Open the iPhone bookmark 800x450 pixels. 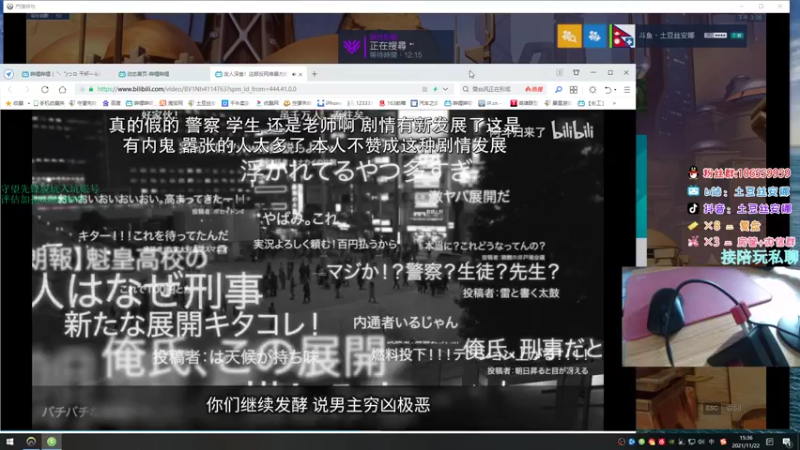click(329, 103)
